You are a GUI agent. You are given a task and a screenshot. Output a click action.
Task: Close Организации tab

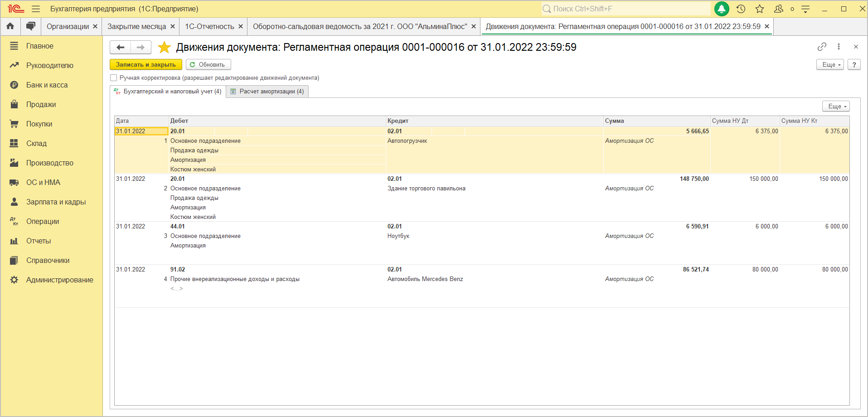[x=95, y=27]
